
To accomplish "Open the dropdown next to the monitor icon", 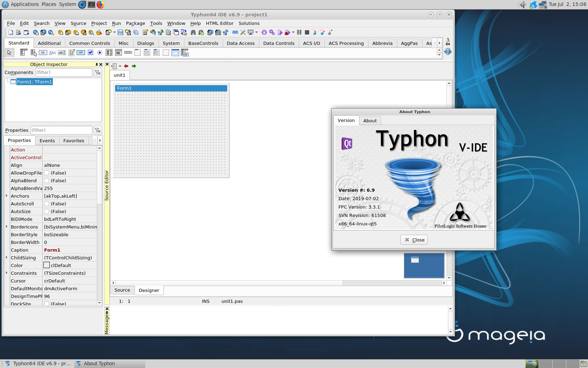I will 257,32.
